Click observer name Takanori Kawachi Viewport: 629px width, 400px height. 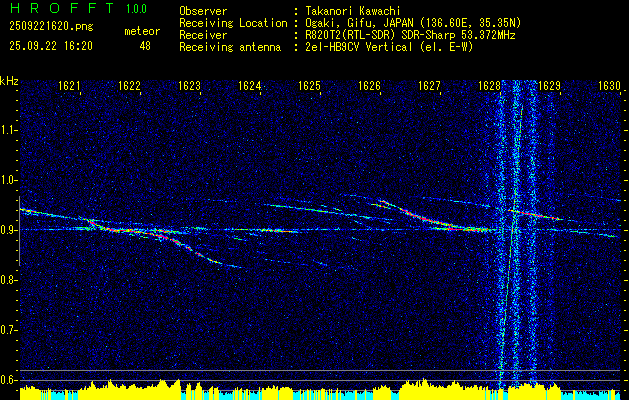tap(353, 11)
